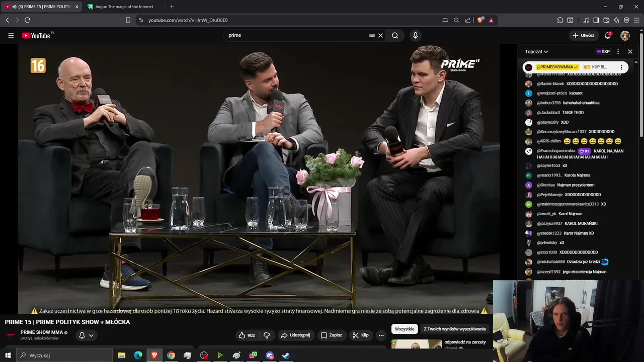Open the Brave main menu
This screenshot has height=362, width=644.
pos(637,20)
